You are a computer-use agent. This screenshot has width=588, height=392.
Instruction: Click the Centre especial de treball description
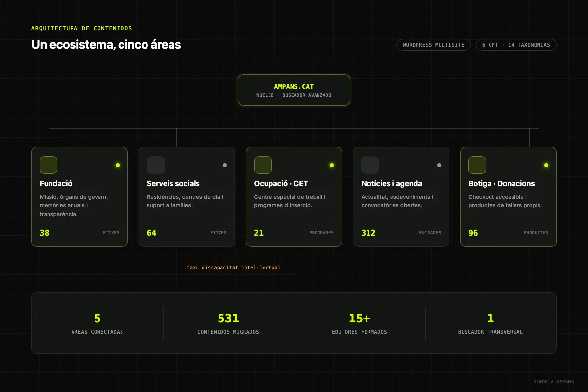tap(290, 201)
